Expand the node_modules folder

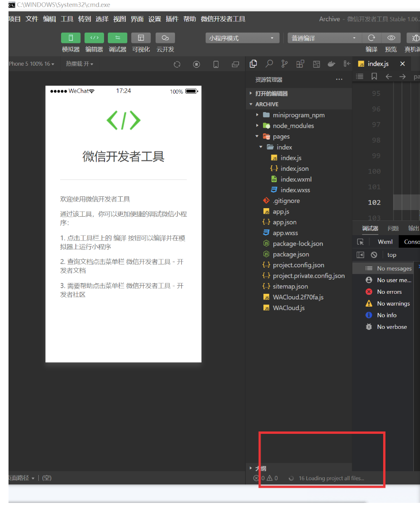[x=299, y=125]
